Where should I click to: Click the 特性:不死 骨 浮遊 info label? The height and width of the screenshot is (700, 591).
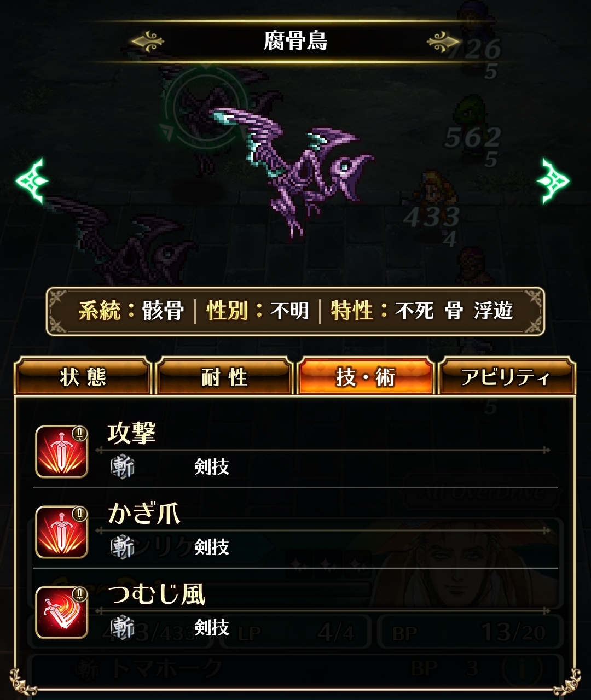[x=422, y=311]
